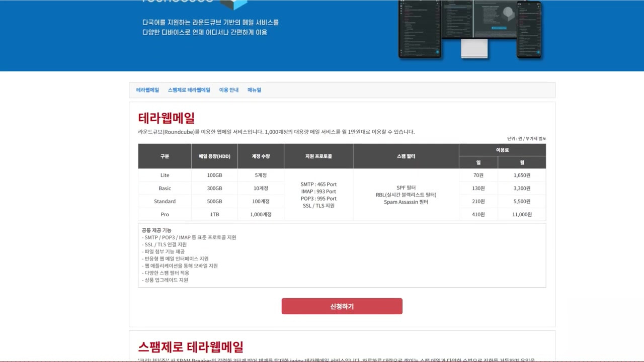Click the 공통 제공 기능 heading

[156, 230]
